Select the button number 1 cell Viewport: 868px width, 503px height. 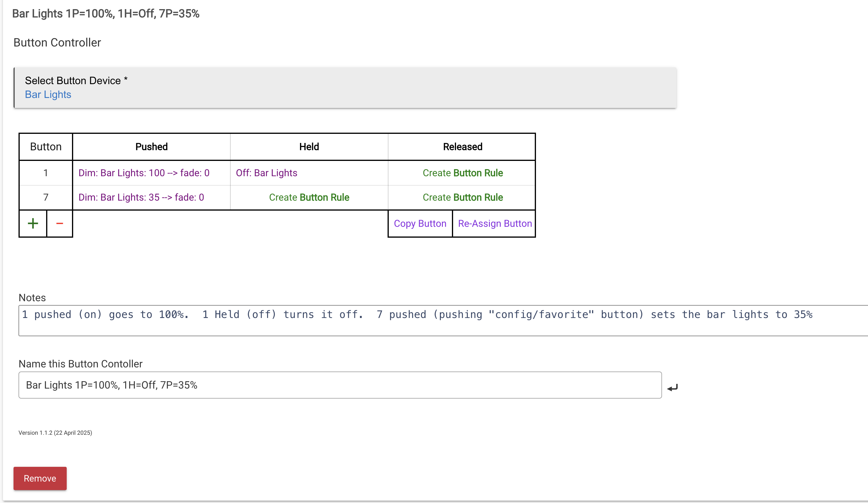(46, 173)
